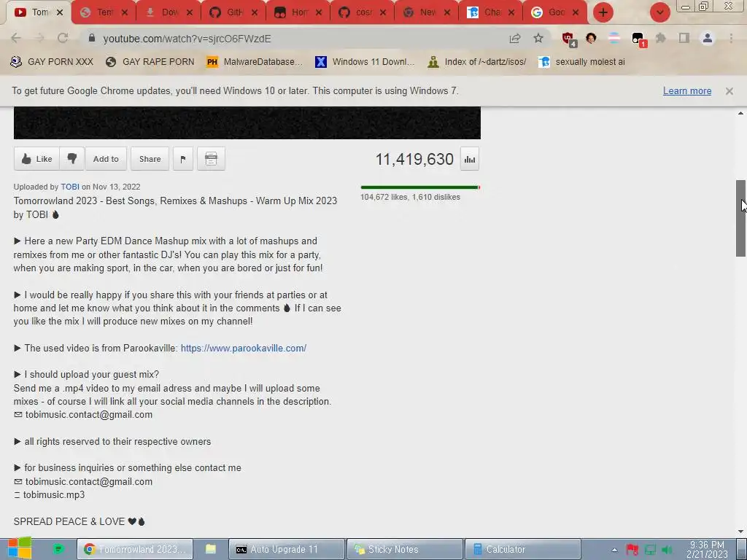Click the Add to button
Viewport: 747px width, 560px height.
(x=106, y=159)
